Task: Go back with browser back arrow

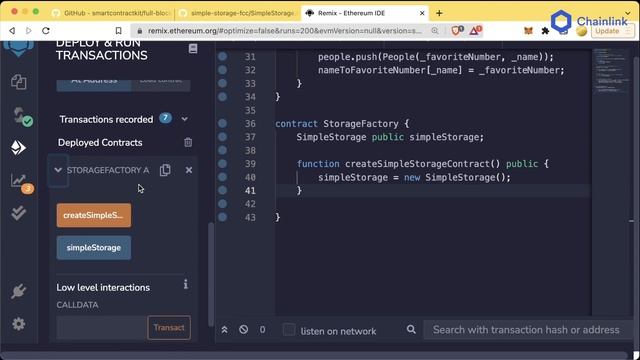Action: [x=12, y=31]
